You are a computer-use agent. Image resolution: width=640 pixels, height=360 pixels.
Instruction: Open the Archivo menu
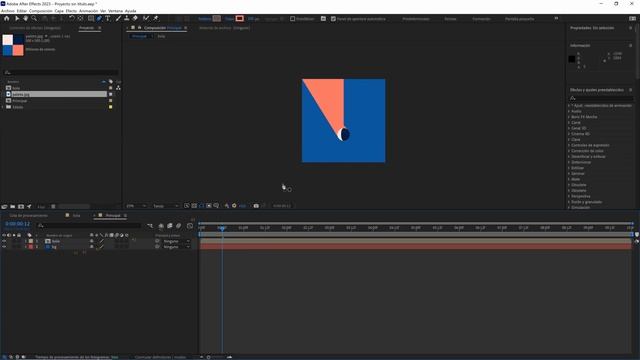8,11
